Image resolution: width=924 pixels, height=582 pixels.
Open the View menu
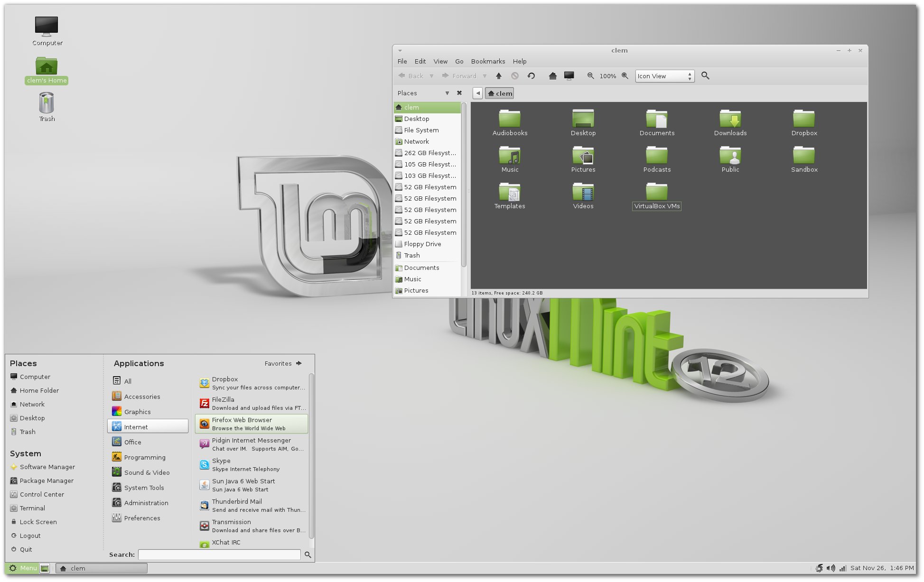tap(440, 61)
